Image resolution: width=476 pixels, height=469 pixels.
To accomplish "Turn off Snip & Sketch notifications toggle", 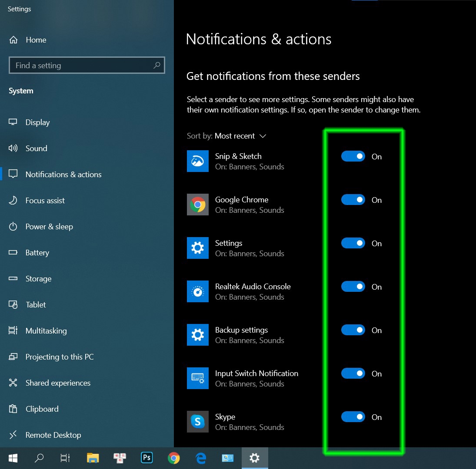I will pos(353,156).
